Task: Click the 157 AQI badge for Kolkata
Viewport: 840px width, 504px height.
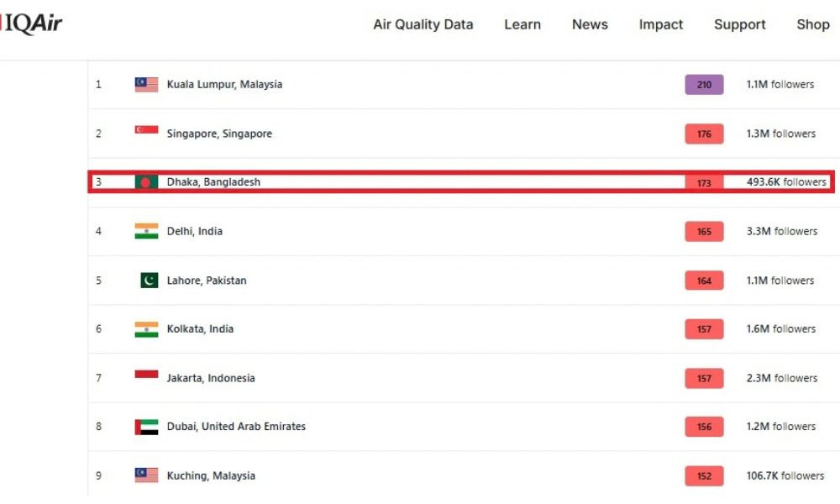Action: [x=704, y=328]
